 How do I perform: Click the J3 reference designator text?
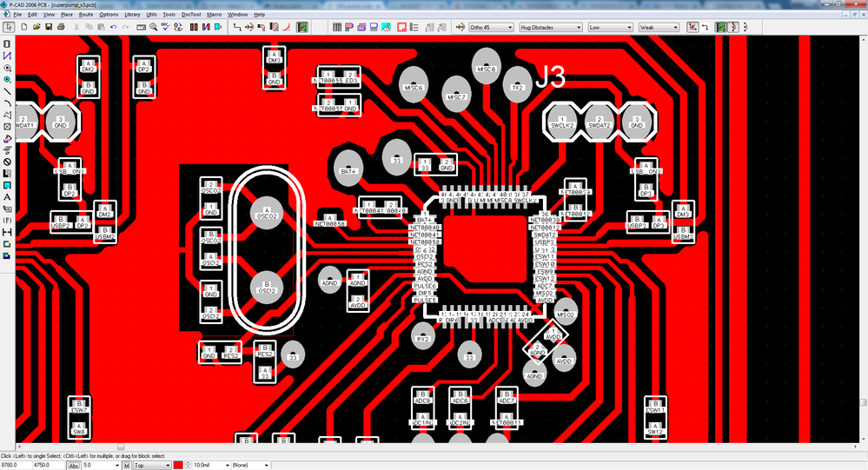point(550,77)
